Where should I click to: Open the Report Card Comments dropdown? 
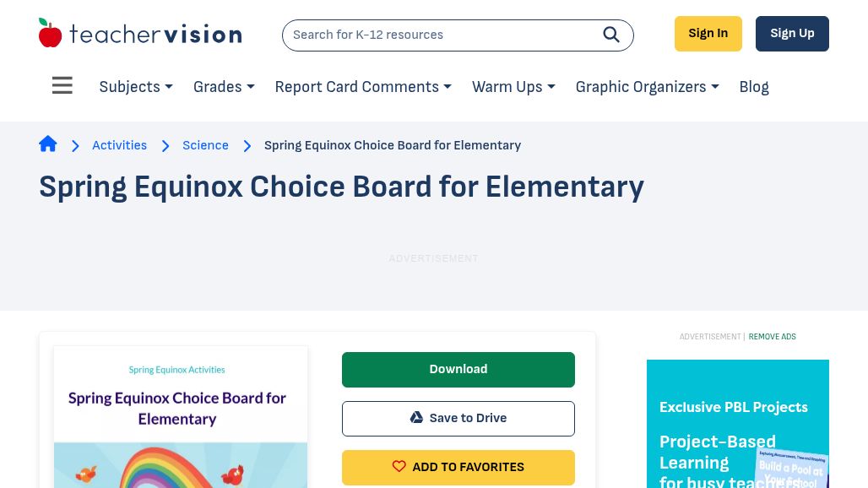[363, 87]
